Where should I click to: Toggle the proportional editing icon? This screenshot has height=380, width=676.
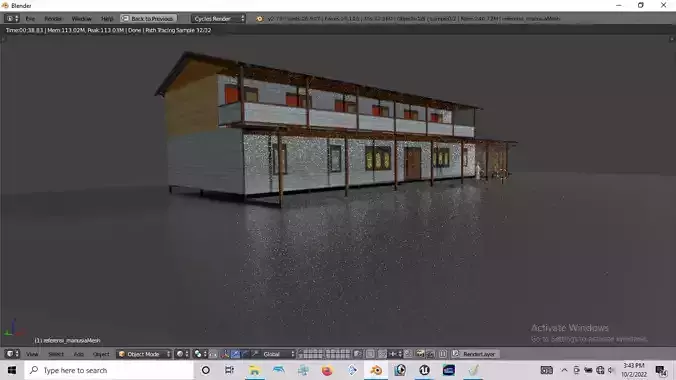click(x=370, y=354)
